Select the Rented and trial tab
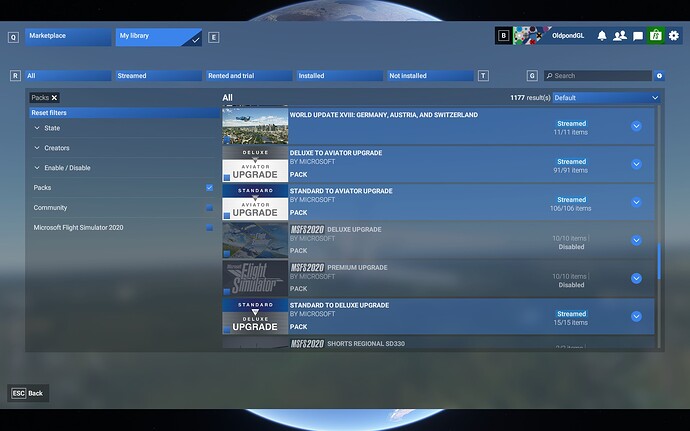The image size is (690, 431). 250,76
